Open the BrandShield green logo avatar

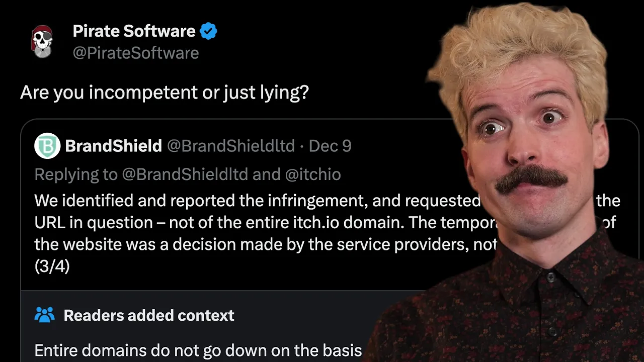[47, 146]
